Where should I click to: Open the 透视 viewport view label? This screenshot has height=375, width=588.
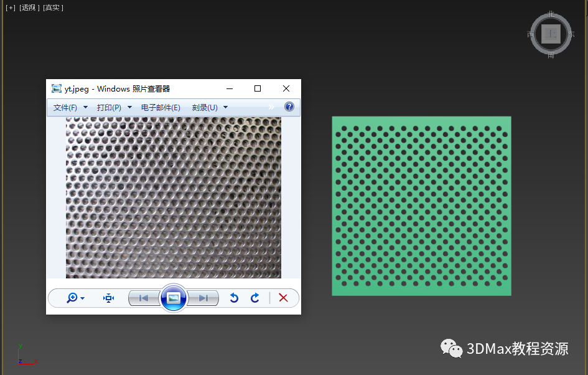[29, 7]
